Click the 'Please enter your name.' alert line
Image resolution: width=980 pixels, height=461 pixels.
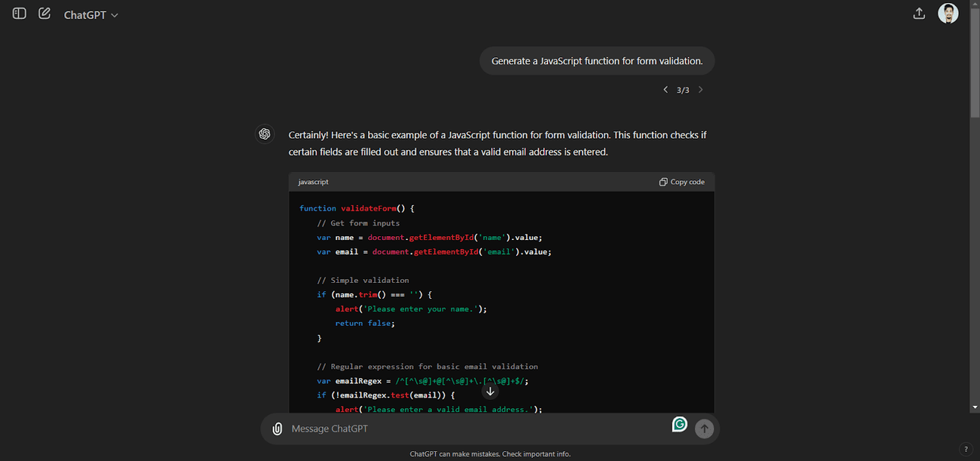(x=412, y=309)
